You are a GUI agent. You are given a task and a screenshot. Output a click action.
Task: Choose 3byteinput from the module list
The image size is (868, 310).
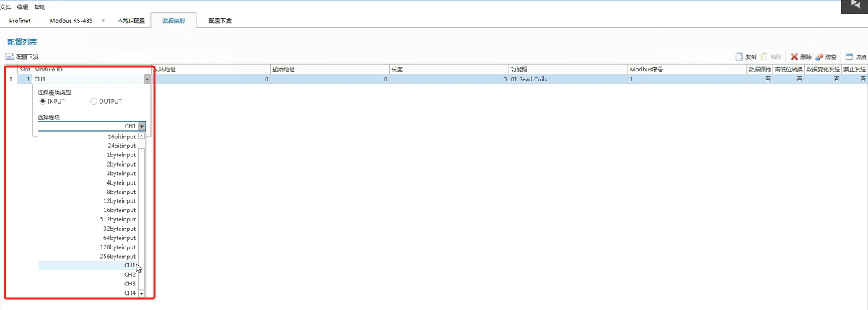pos(88,173)
